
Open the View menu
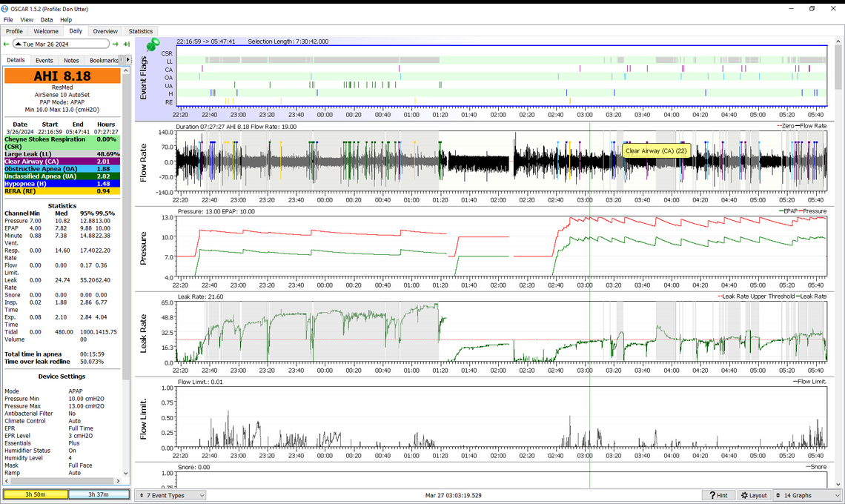pyautogui.click(x=27, y=19)
